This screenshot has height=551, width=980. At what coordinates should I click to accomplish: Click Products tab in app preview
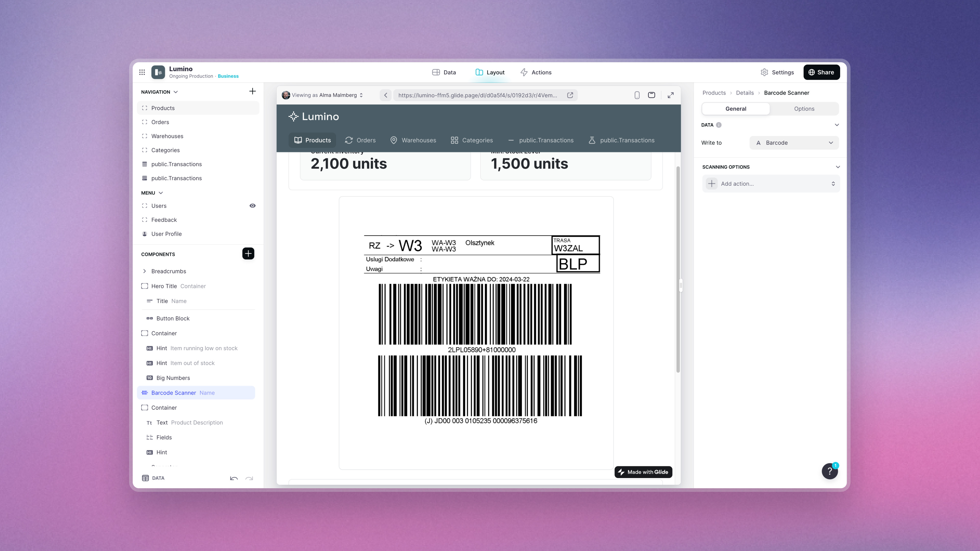(312, 140)
